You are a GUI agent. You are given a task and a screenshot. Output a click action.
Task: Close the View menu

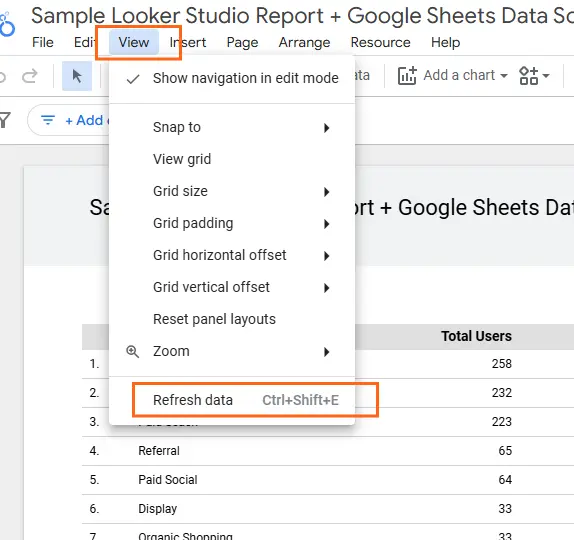pos(134,42)
